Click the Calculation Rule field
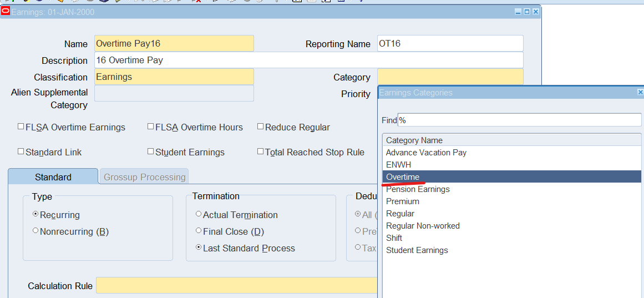Viewport: 644px width, 298px height. coord(236,286)
